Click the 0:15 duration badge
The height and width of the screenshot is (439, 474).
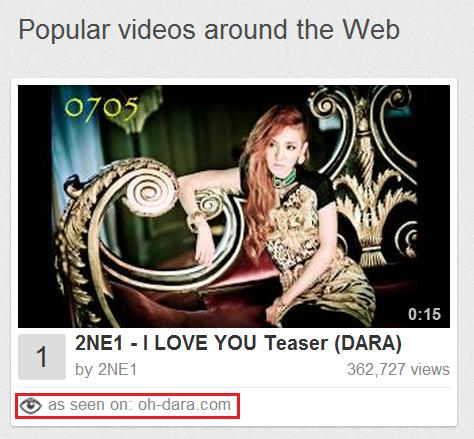pyautogui.click(x=424, y=314)
